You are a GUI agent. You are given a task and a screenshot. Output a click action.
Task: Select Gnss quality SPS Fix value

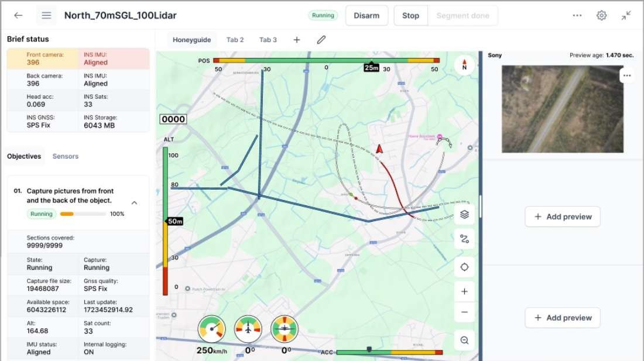[95, 288]
